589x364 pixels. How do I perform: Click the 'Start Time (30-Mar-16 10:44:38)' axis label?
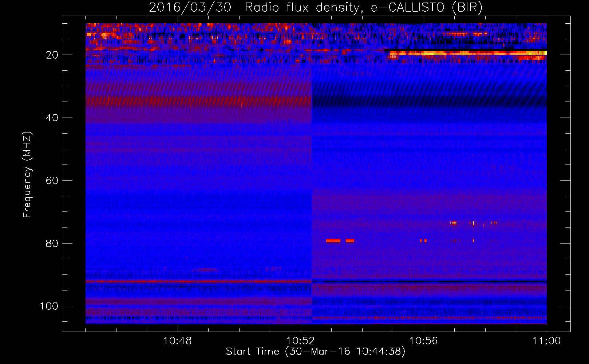click(x=316, y=352)
